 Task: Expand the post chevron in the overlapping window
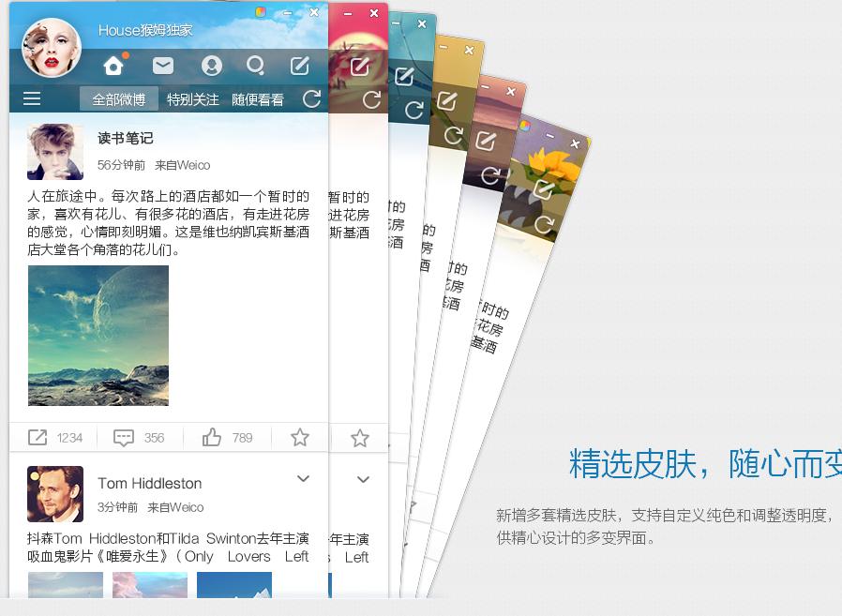tap(362, 480)
